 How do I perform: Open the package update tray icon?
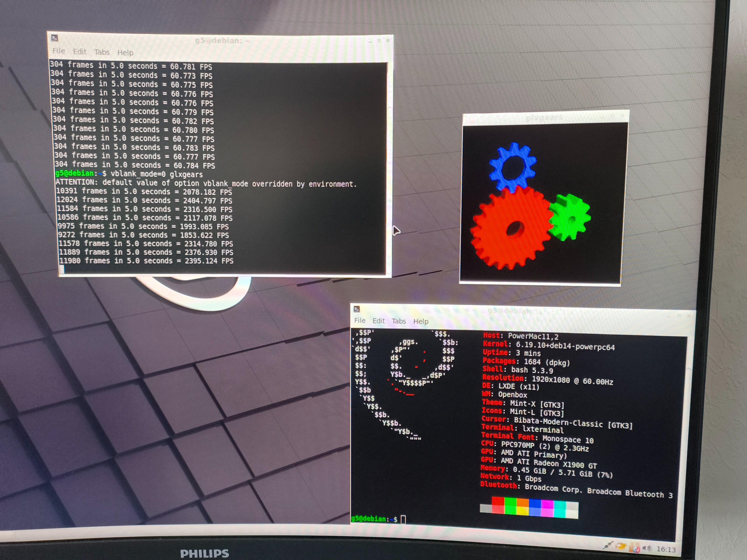pos(634,547)
